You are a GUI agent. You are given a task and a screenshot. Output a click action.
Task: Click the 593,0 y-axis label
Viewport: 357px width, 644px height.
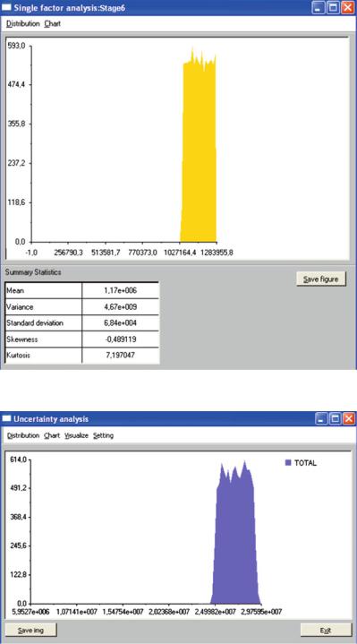16,45
